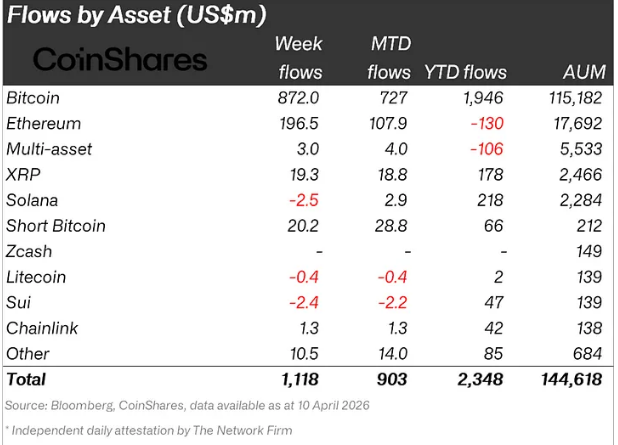Click the Short Bitcoin row label
Viewport: 618px width, 445px height.
(53, 226)
